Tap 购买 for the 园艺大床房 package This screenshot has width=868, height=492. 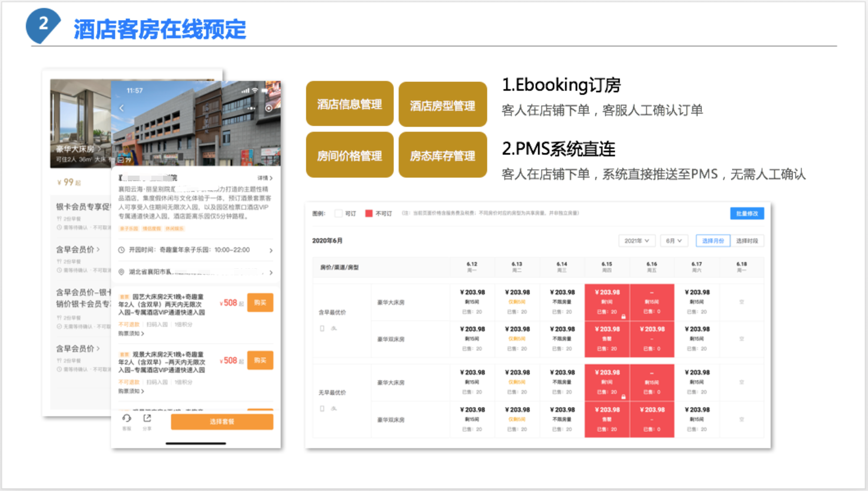click(260, 302)
